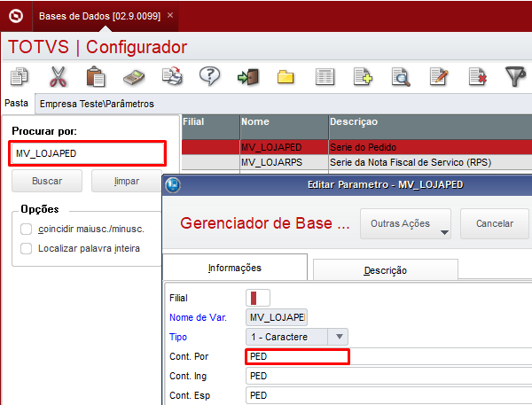Open the calculator toolbar icon
This screenshot has width=532, height=405.
coord(134,77)
